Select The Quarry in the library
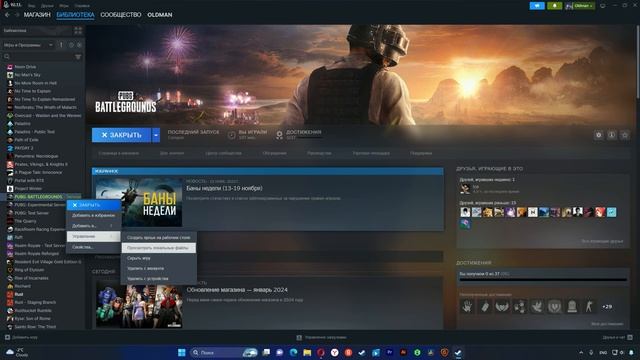 click(25, 221)
